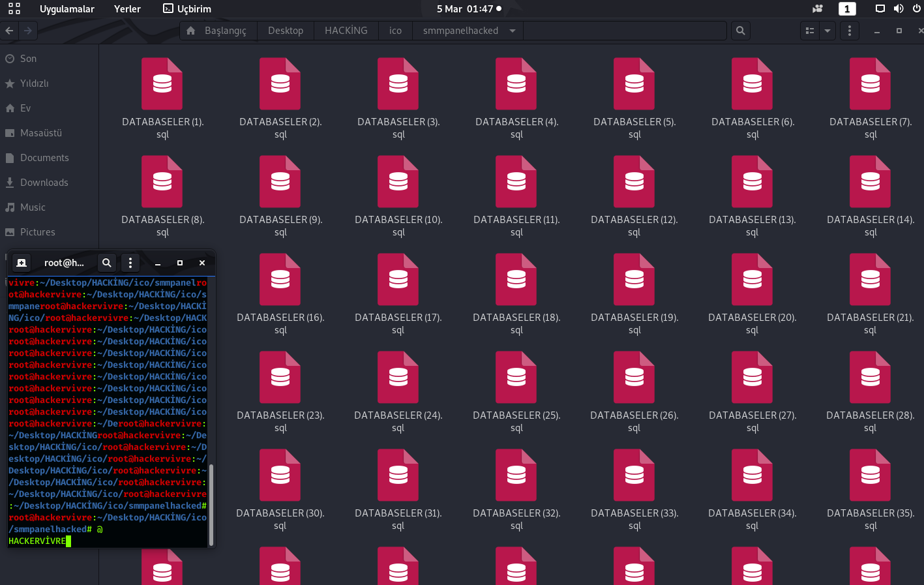This screenshot has height=585, width=924.
Task: Select DATABASELER (23).sql file label
Action: (280, 421)
